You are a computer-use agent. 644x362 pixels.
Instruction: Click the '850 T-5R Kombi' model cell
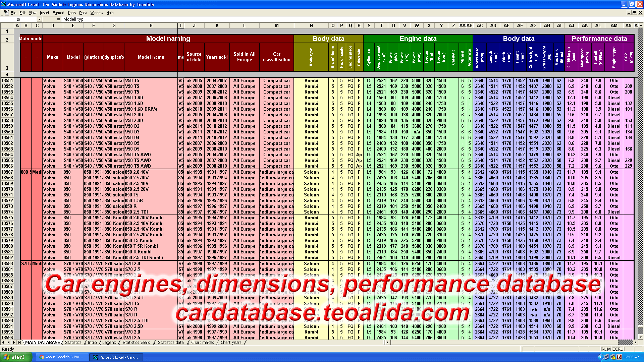click(x=151, y=246)
